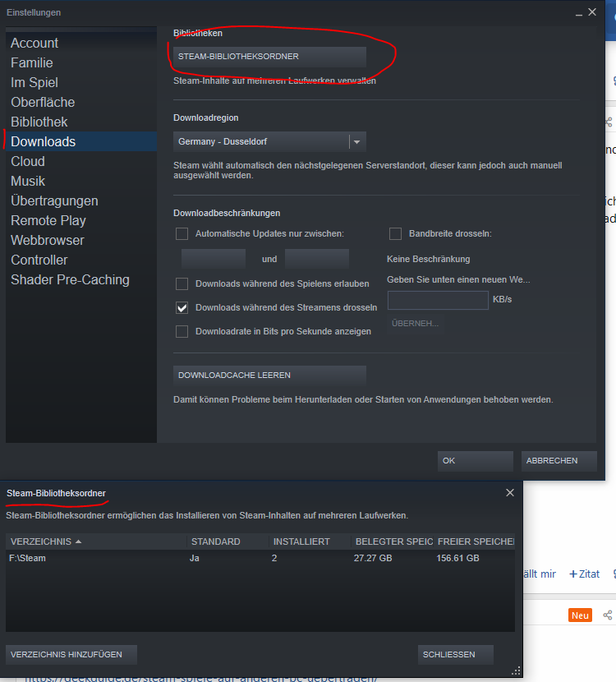616x682 pixels.
Task: Click DOWNLOADCACHE LEEREN button
Action: [269, 376]
